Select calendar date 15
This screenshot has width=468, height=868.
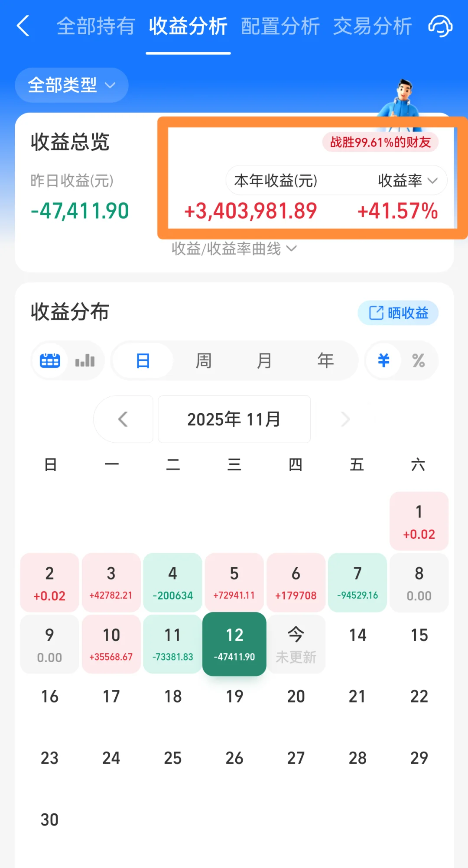419,635
